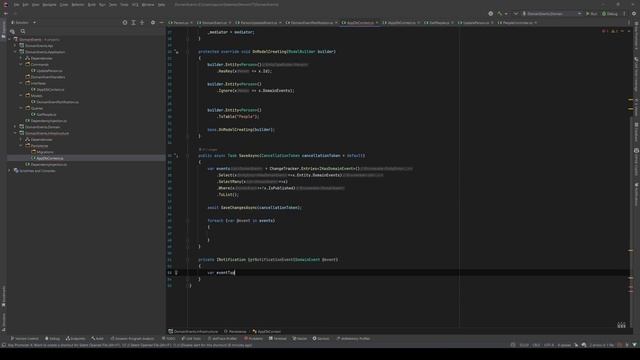Open IDE settings gear at top right
The height and width of the screenshot is (360, 640).
pos(634,13)
